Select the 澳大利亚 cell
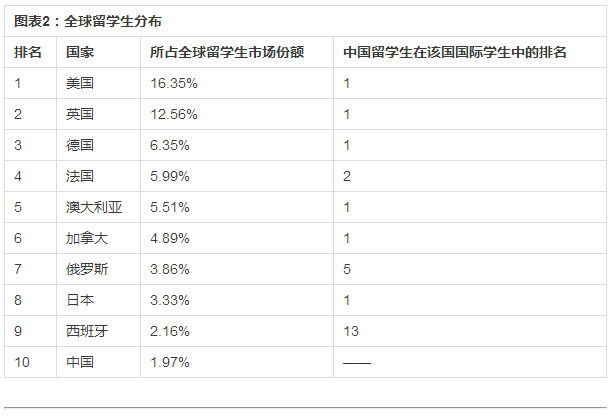Image resolution: width=609 pixels, height=419 pixels. [x=93, y=207]
